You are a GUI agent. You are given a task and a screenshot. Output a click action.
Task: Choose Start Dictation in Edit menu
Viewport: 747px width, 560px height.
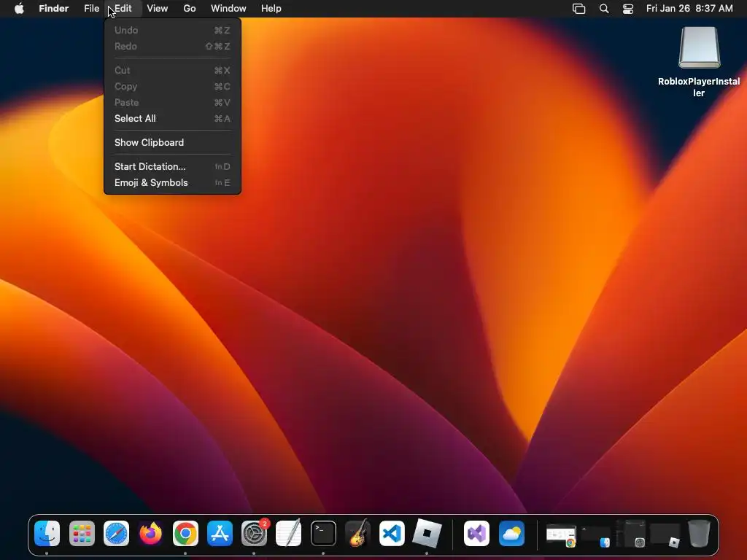point(172,167)
